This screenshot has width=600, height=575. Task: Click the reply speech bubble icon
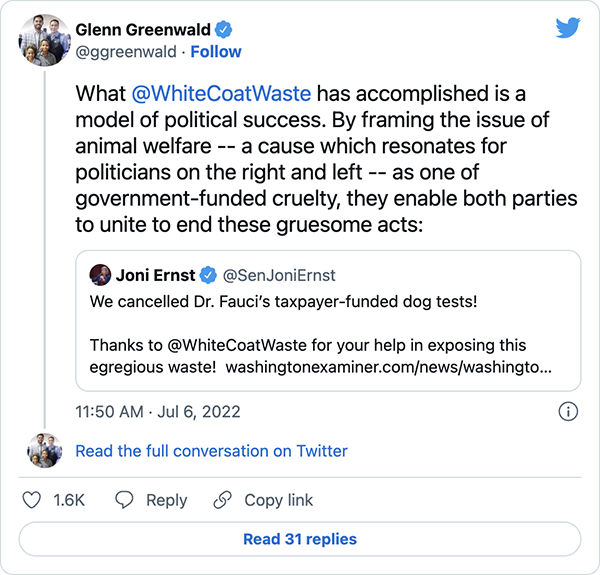pyautogui.click(x=124, y=500)
